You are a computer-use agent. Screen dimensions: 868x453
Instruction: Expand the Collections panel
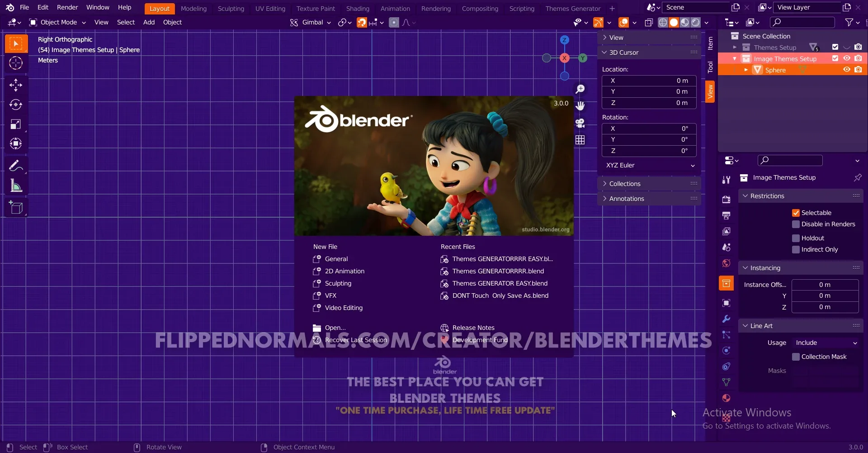[x=649, y=184]
